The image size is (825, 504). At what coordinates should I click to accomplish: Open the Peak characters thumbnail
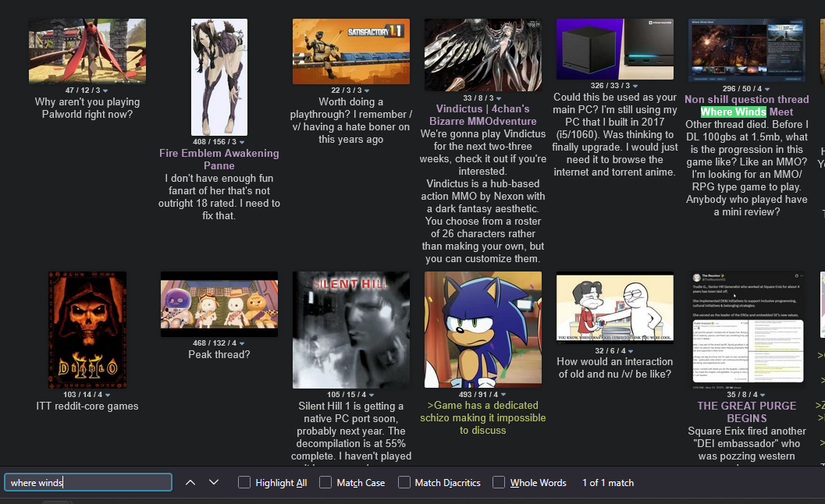pos(219,304)
